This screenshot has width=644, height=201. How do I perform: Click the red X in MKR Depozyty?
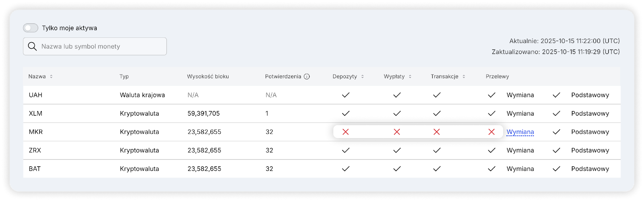coord(345,132)
